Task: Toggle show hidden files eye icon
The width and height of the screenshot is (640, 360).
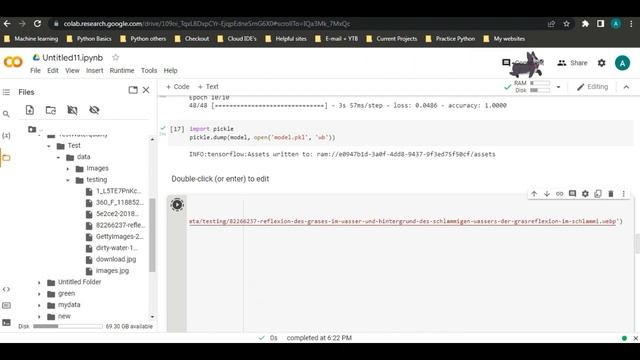Action: pyautogui.click(x=94, y=110)
